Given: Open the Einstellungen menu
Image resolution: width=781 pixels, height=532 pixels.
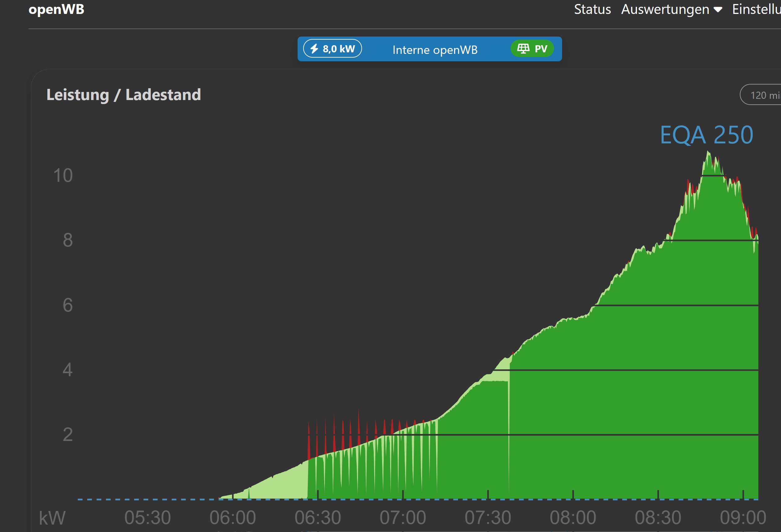Looking at the screenshot, I should pos(756,9).
